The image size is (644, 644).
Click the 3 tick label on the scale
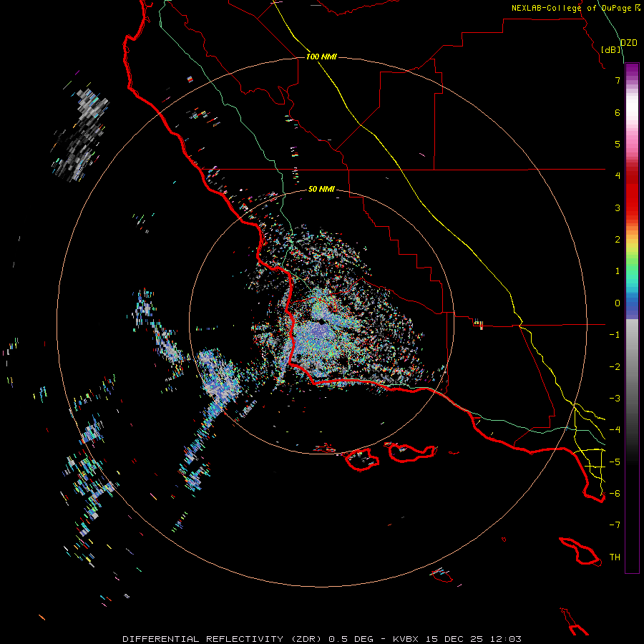(618, 208)
